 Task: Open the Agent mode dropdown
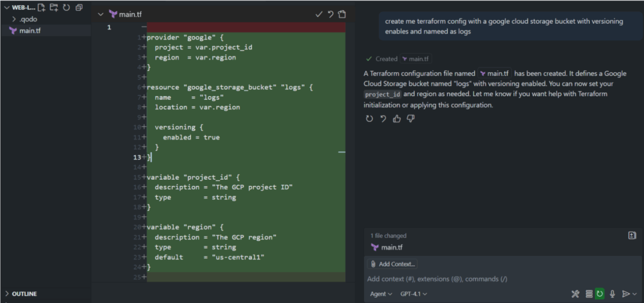(381, 294)
